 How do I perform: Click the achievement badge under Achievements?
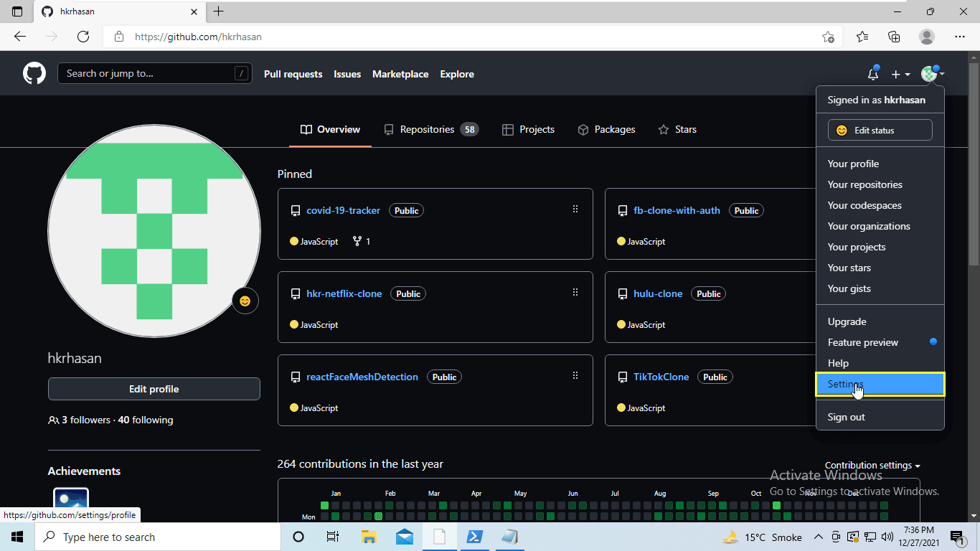pyautogui.click(x=71, y=504)
